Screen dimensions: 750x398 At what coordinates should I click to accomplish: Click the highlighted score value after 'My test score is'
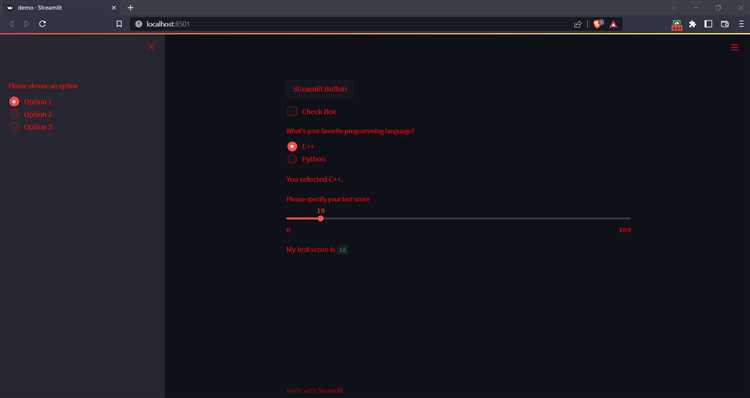click(x=342, y=250)
